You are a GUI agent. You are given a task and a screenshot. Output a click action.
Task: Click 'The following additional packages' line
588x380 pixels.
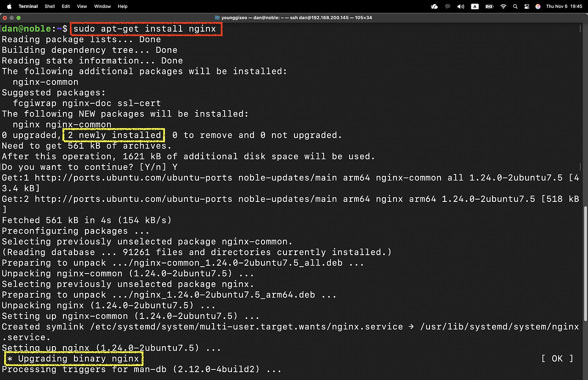click(145, 71)
